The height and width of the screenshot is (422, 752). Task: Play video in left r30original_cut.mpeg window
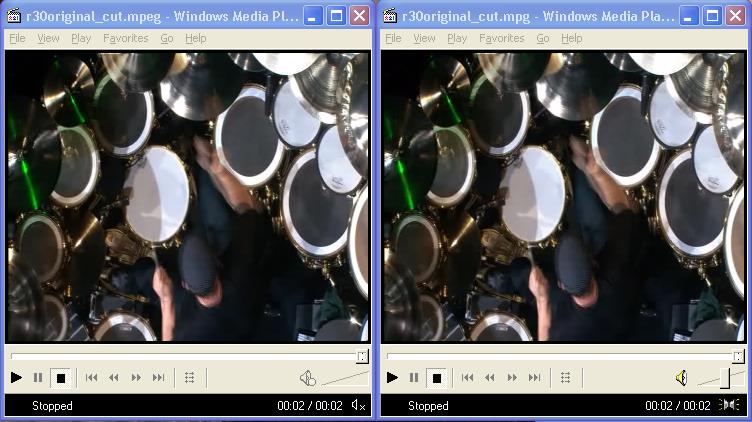[x=16, y=378]
